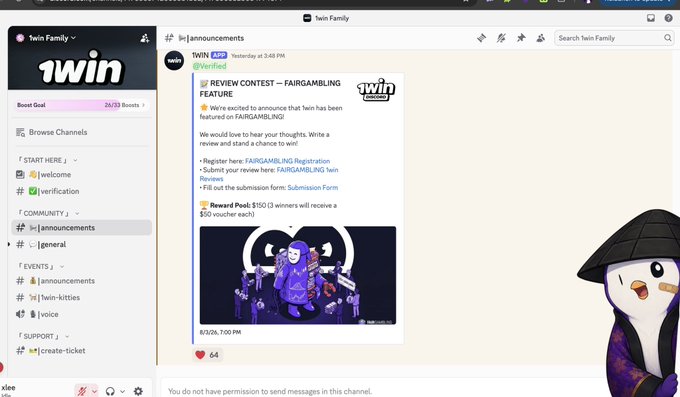Screen dimensions: 680x397
Task: Open the verification channel
Action: pyautogui.click(x=82, y=191)
